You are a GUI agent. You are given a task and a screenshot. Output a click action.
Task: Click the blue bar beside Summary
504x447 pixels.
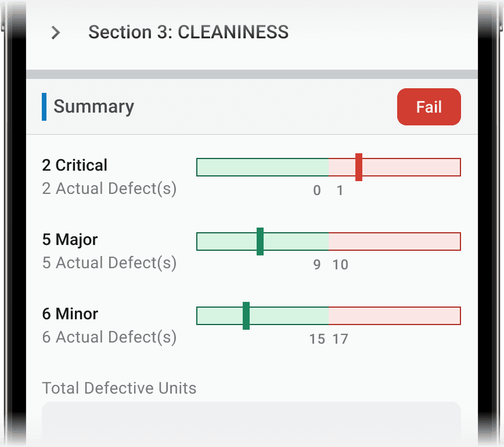pos(44,107)
